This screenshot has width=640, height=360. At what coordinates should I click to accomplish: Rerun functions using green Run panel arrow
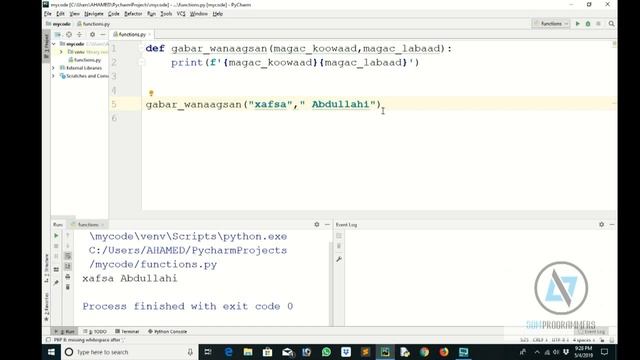click(x=56, y=236)
